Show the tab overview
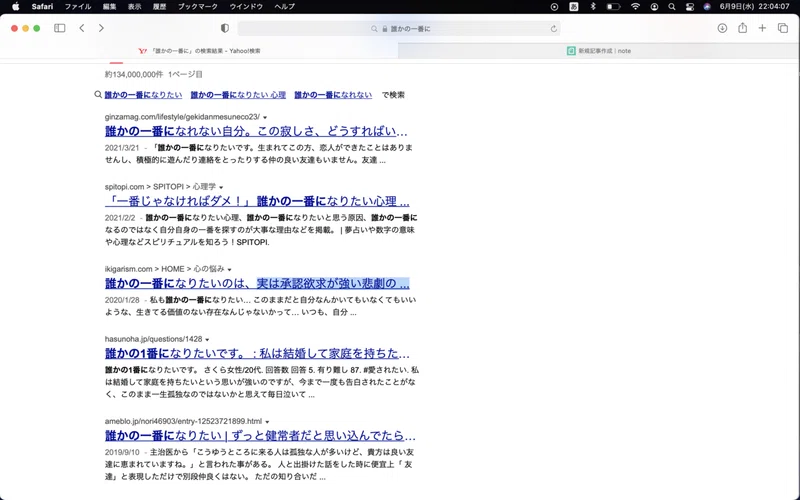The width and height of the screenshot is (800, 500). (783, 28)
